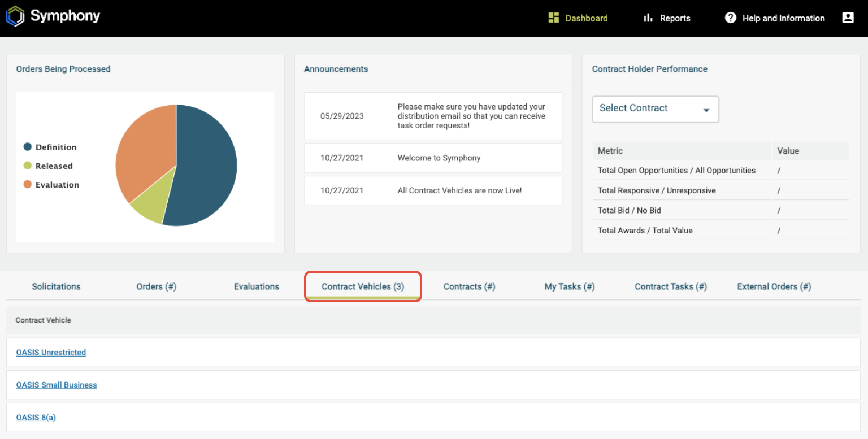Screen dimensions: 868x439
Task: Click the Total Responsive / Unresponsive row
Action: point(721,190)
